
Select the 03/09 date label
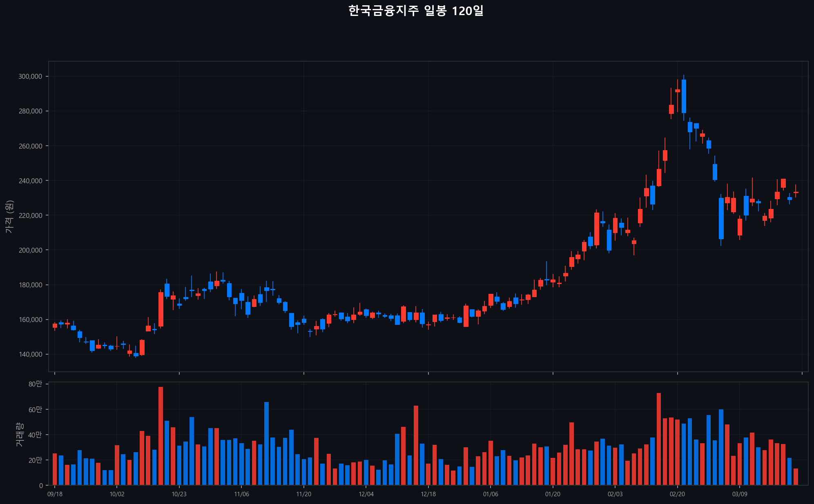tap(740, 494)
